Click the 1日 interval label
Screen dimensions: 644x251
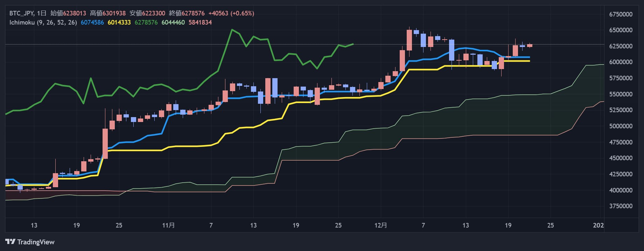41,13
